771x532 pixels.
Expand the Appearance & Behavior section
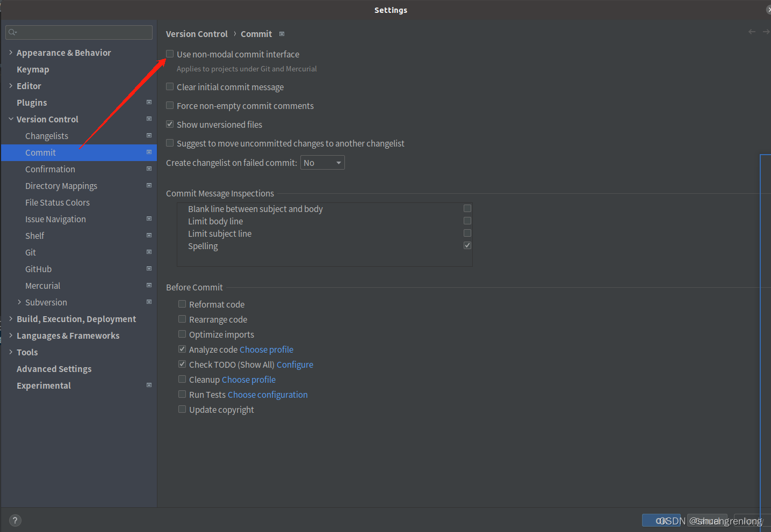coord(10,52)
